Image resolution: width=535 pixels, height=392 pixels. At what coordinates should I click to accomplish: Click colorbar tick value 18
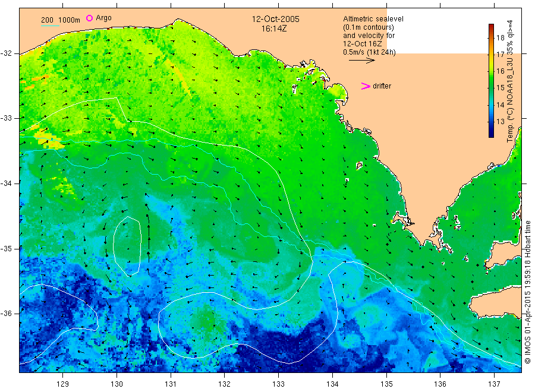[500, 37]
